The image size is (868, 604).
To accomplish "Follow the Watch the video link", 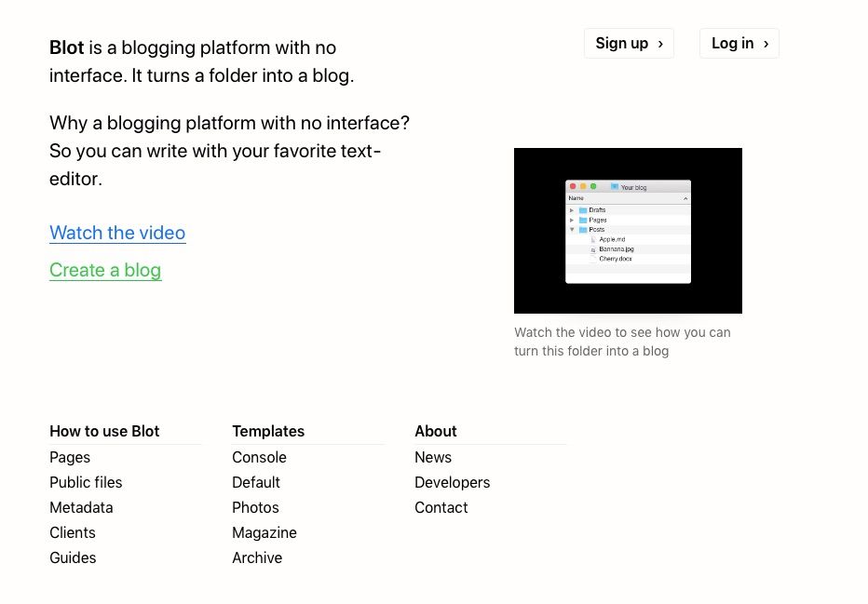I will 117,233.
